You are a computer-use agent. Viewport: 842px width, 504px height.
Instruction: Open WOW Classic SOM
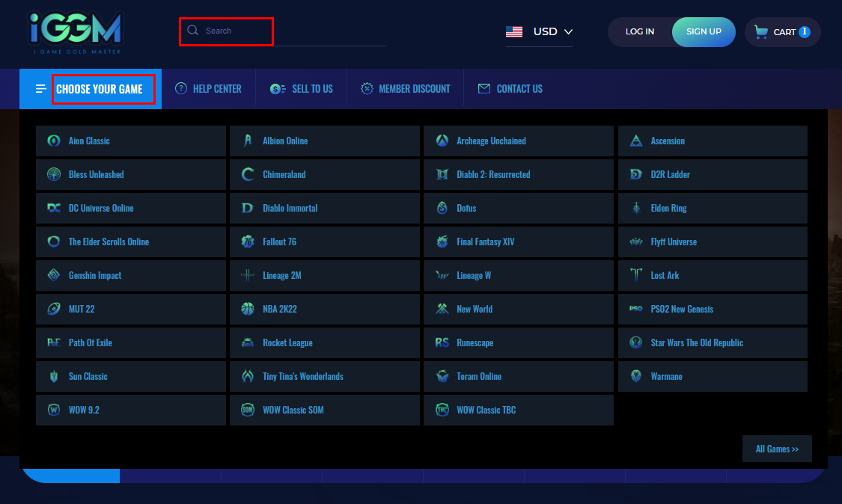pos(325,410)
